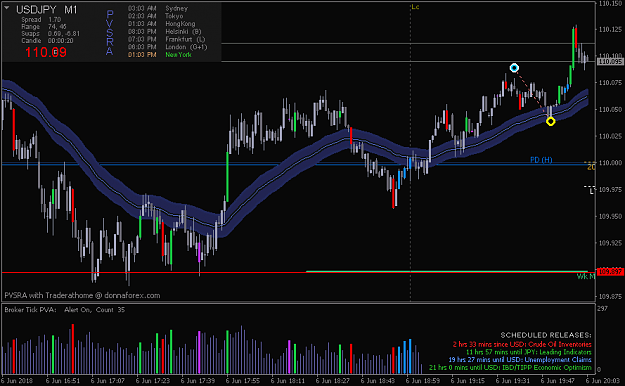Image resolution: width=625 pixels, height=386 pixels.
Task: Click the 6 Jun 2018 date label
Action: click(18, 381)
